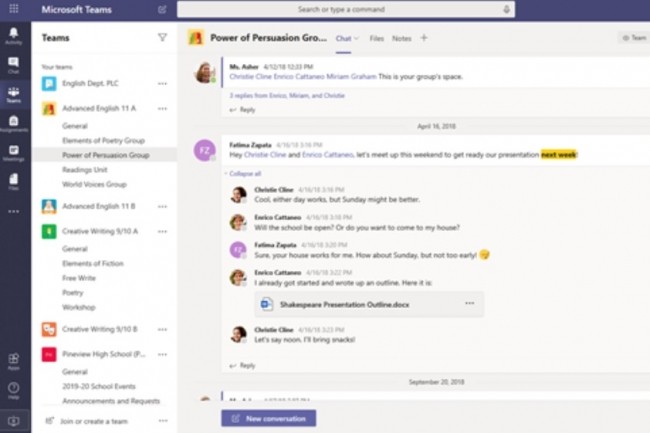
Task: Click the Power of Persuasion channel avatar
Action: [x=196, y=38]
